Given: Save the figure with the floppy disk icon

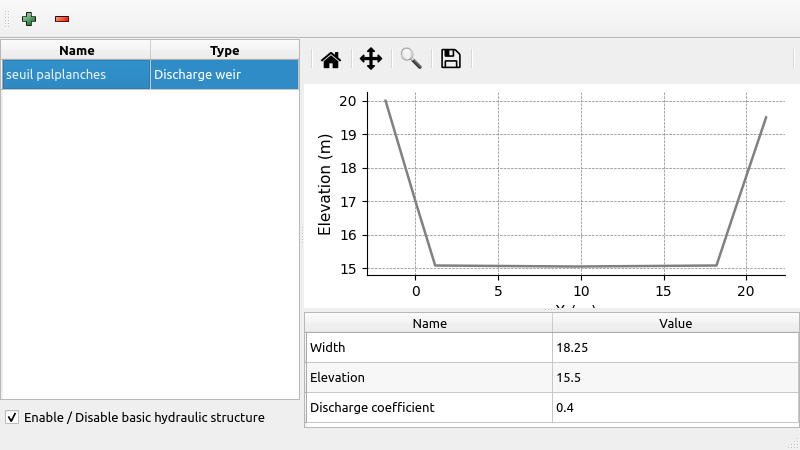Looking at the screenshot, I should point(451,59).
